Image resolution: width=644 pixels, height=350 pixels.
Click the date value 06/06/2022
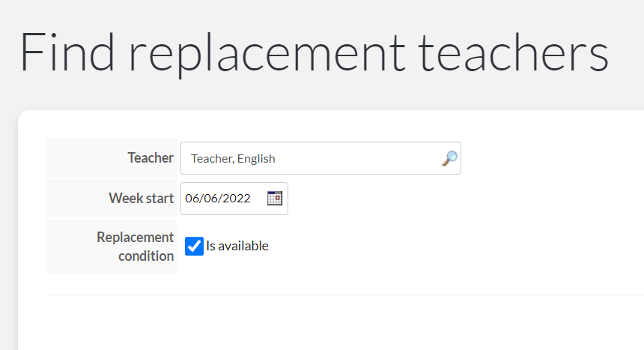pyautogui.click(x=218, y=199)
